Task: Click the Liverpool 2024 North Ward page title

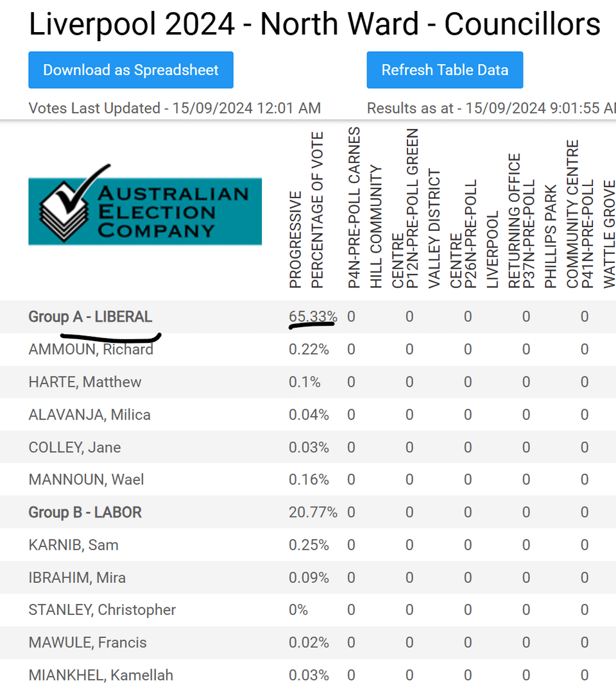Action: pos(314,24)
